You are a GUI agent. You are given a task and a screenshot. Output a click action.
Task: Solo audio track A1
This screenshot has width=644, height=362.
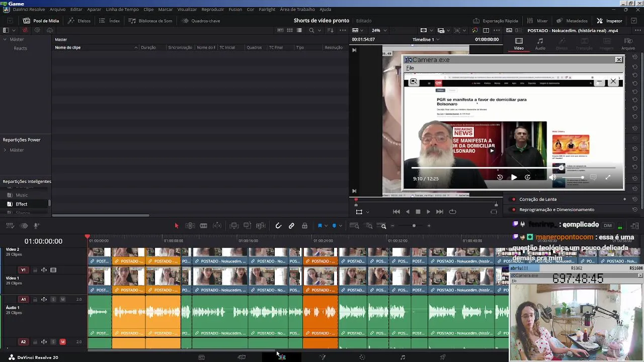[53, 299]
